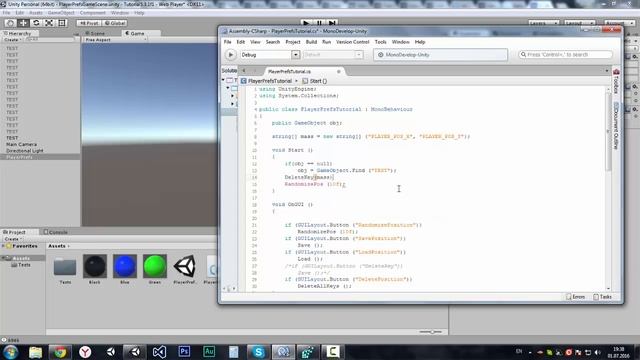640x360 pixels.
Task: Open Unity's Component menu
Action: point(93,13)
